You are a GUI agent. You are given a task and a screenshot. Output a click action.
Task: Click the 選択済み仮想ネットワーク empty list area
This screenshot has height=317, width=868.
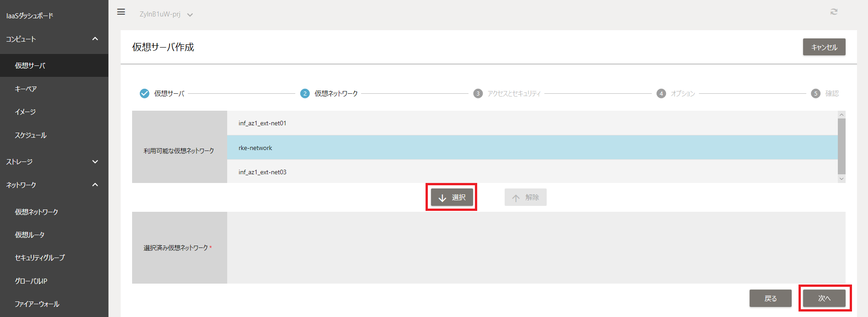[x=536, y=247]
